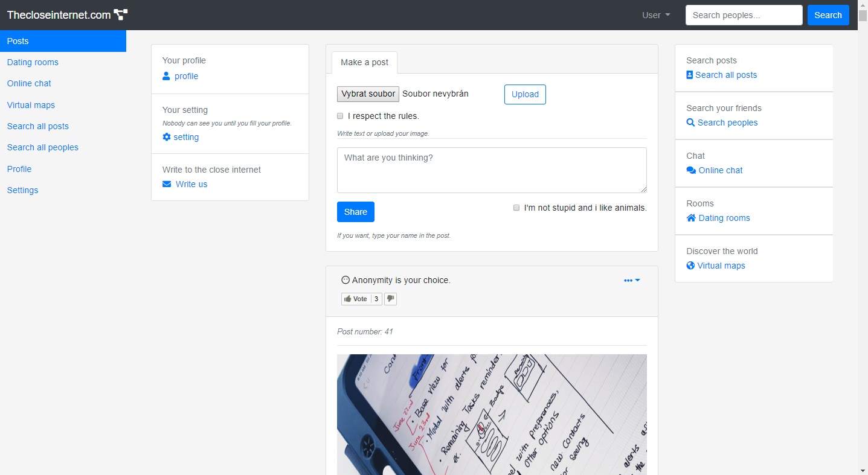
Task: Click the 'Post number: 41' text
Action: [365, 331]
